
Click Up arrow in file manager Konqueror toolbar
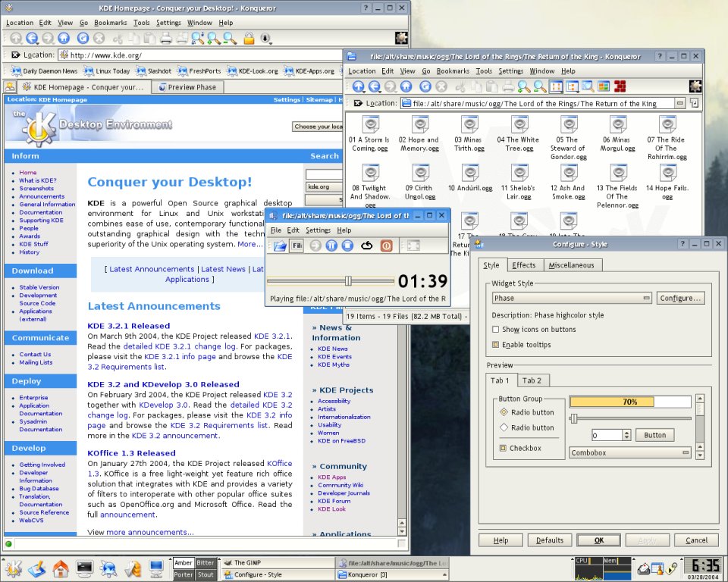[x=359, y=86]
